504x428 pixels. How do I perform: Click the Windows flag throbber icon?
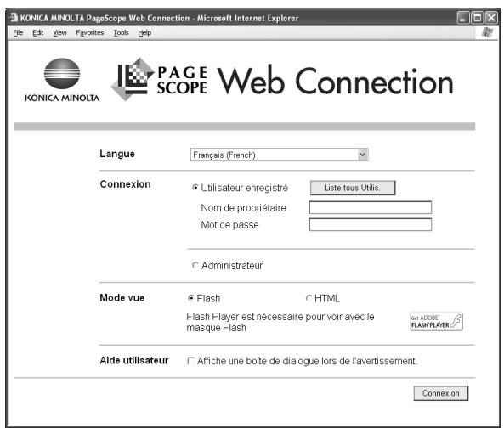tap(487, 32)
